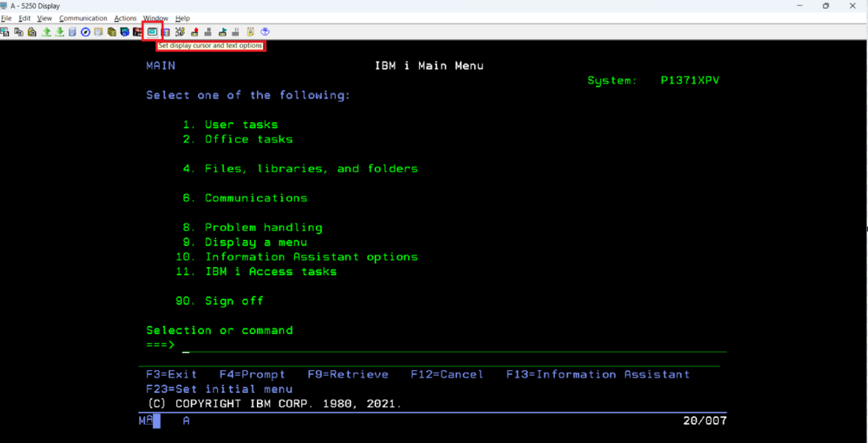Image resolution: width=868 pixels, height=443 pixels.
Task: Select option 10. Information Assistant options
Action: 297,257
